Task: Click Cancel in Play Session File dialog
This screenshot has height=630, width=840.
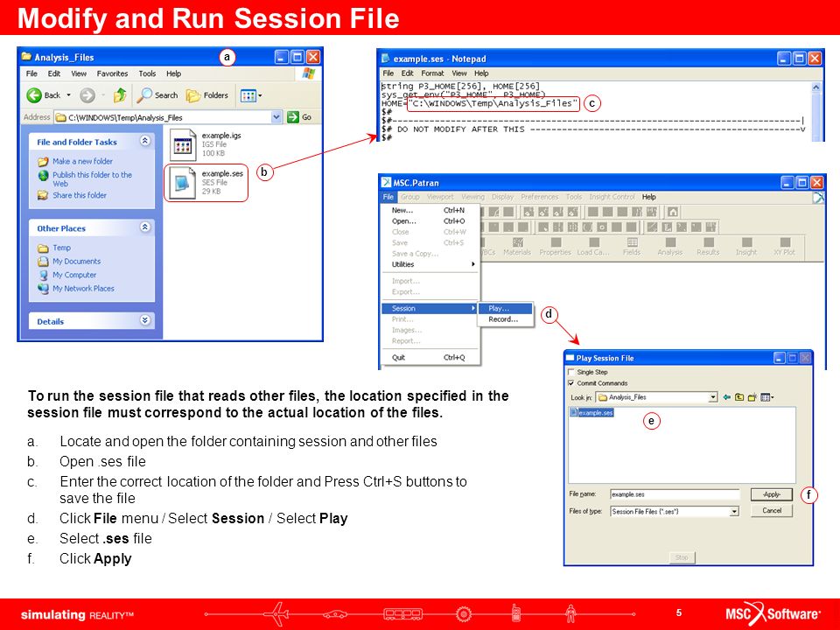Action: [772, 510]
